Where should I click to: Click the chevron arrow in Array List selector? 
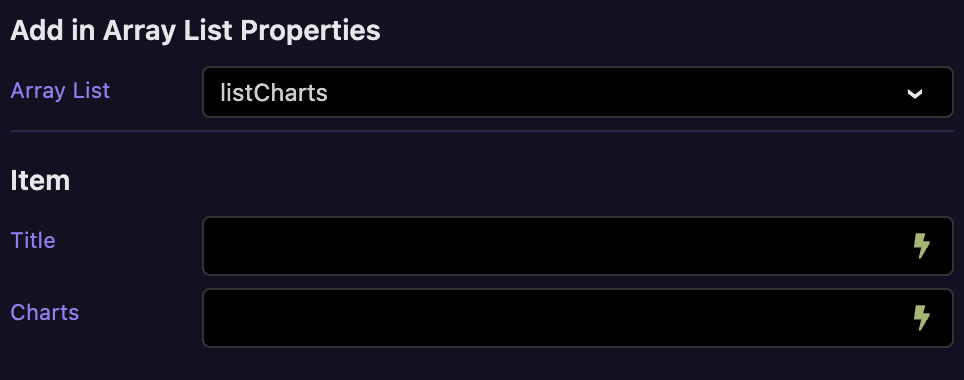coord(915,93)
